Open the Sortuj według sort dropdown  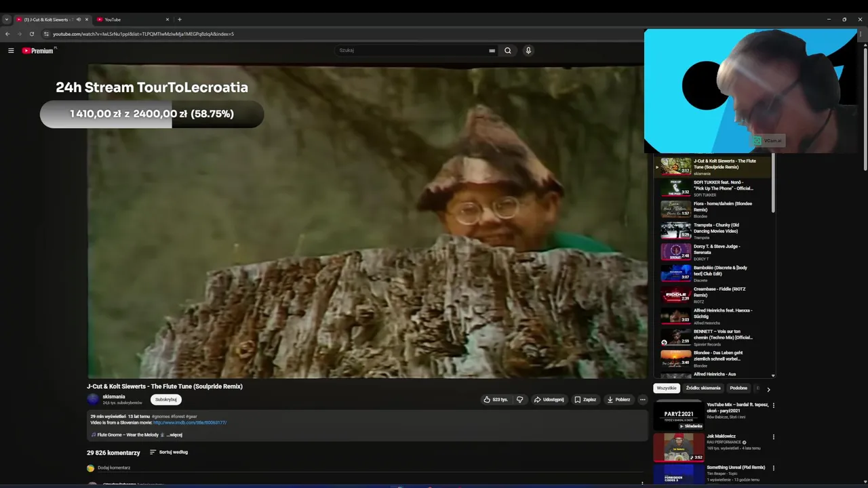(169, 452)
